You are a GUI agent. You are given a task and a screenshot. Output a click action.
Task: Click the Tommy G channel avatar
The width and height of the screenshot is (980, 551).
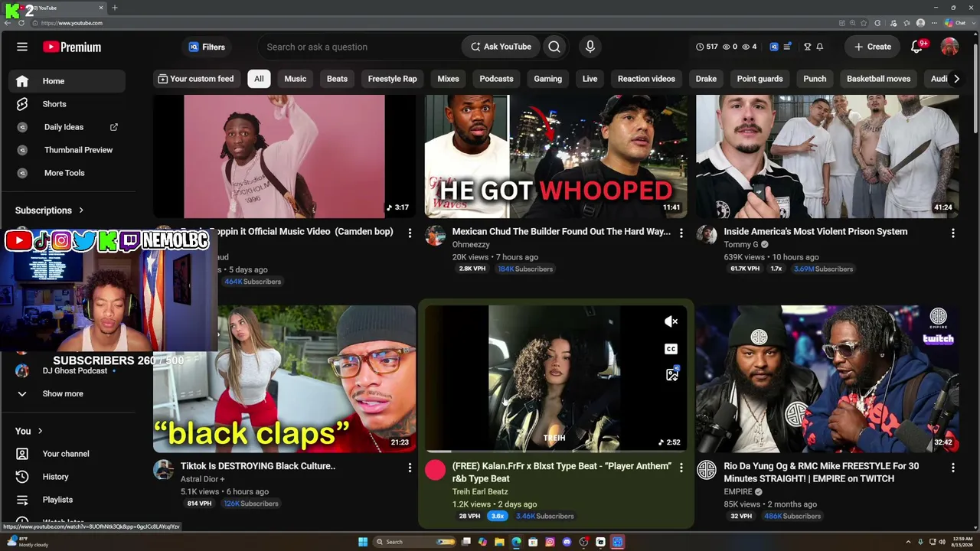click(706, 235)
